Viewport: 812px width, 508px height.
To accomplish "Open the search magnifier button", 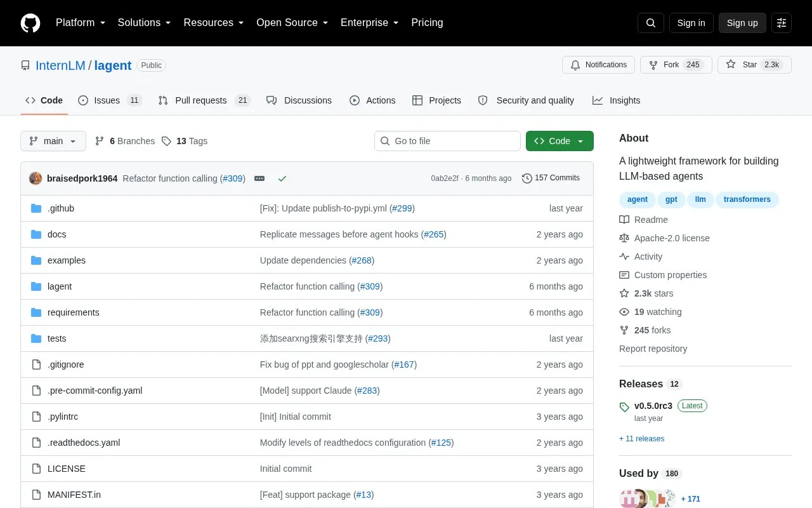I will tap(651, 23).
